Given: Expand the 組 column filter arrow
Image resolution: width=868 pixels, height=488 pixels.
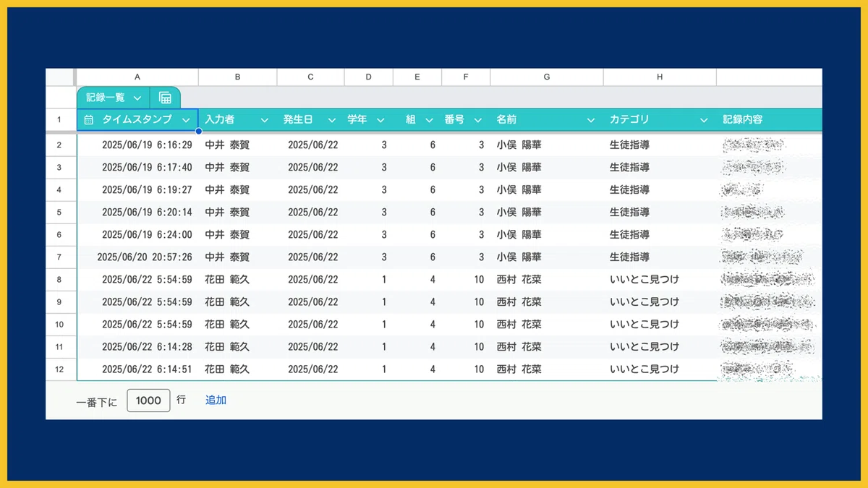Looking at the screenshot, I should tap(429, 120).
